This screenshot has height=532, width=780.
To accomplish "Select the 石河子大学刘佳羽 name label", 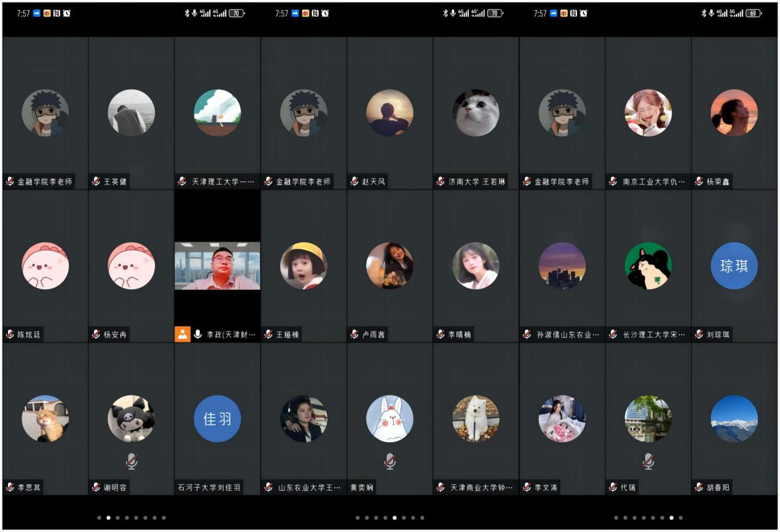I will tap(209, 487).
